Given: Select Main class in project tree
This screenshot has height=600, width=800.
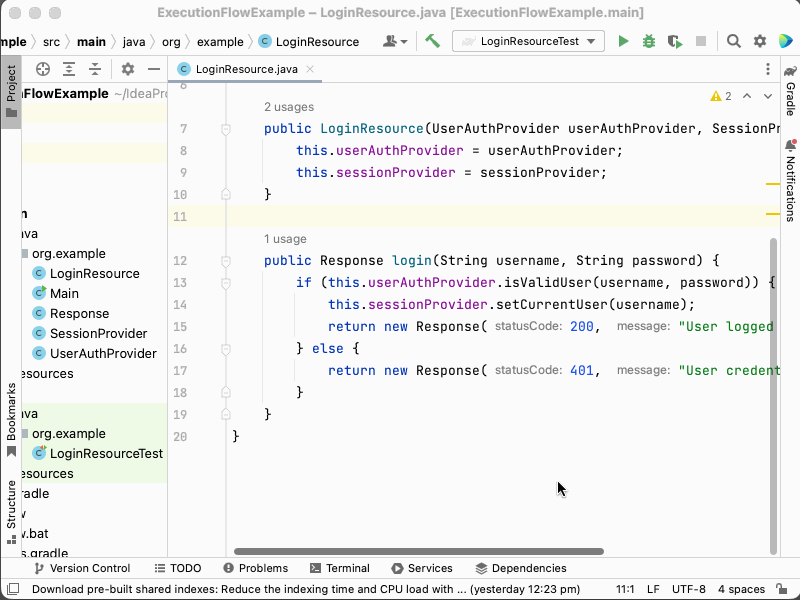Looking at the screenshot, I should click(56, 293).
